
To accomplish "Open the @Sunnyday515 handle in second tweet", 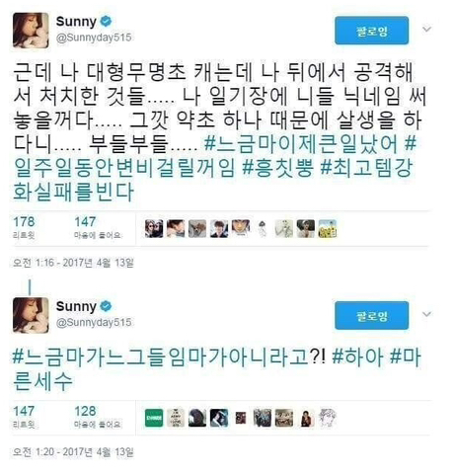I will click(x=94, y=322).
